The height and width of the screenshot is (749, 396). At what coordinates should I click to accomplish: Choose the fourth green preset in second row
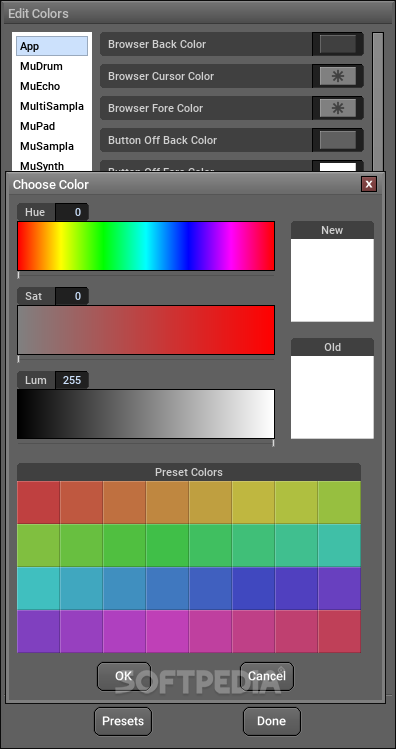pos(168,546)
